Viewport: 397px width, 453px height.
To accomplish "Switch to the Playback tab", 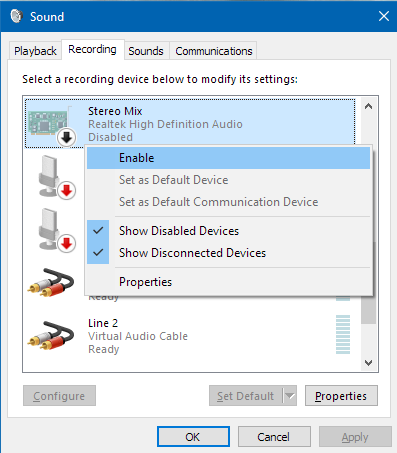I will point(35,51).
